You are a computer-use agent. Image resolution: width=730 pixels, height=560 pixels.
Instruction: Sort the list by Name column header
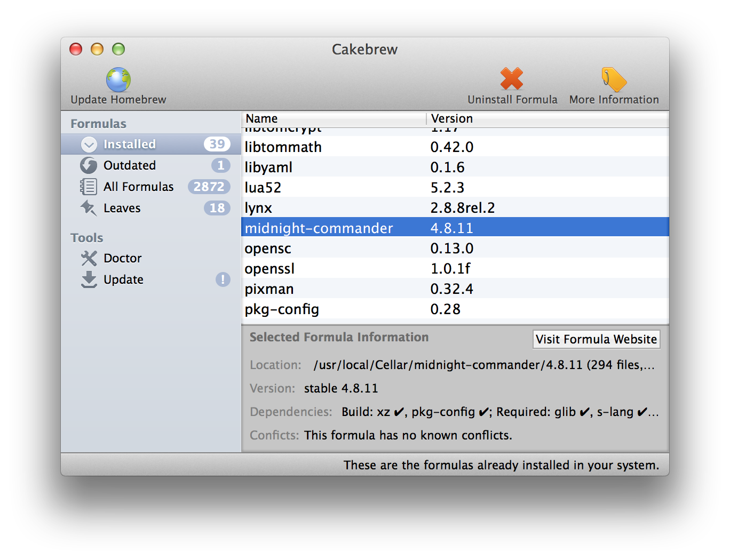click(x=334, y=118)
